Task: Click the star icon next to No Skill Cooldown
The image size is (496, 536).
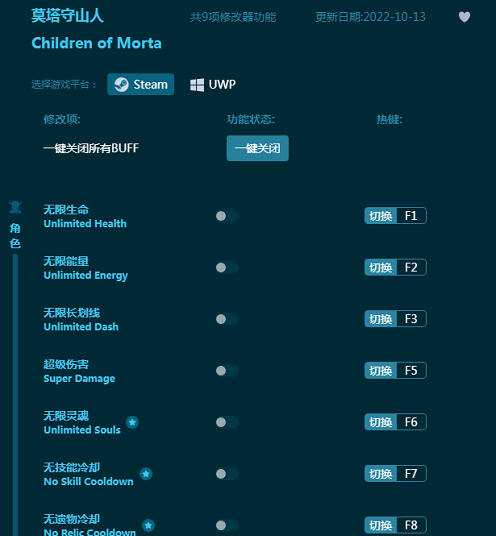Action: click(x=146, y=474)
